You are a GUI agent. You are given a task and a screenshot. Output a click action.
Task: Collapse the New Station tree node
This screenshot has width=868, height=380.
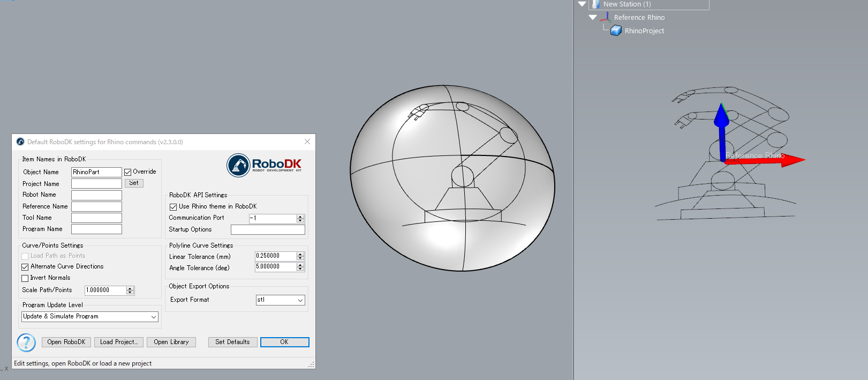[582, 4]
